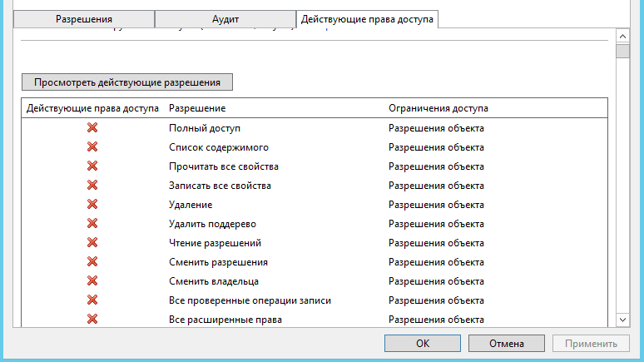Click the Отмена button
The width and height of the screenshot is (644, 362).
click(507, 344)
